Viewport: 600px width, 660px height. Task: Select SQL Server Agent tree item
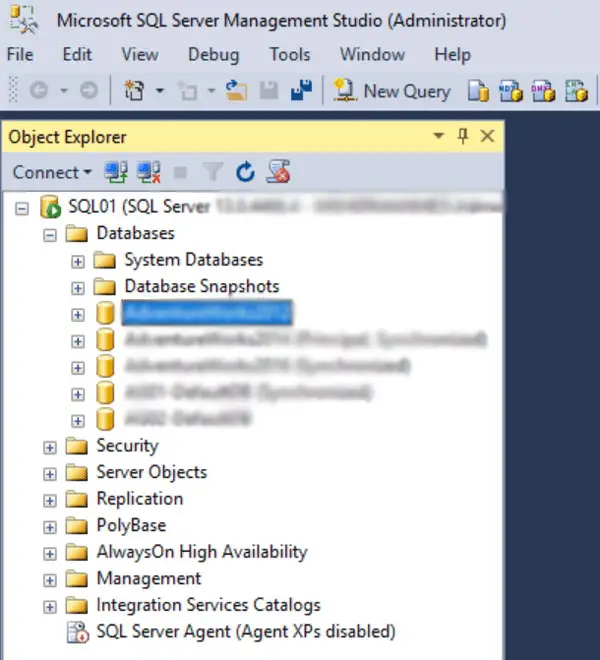click(245, 632)
